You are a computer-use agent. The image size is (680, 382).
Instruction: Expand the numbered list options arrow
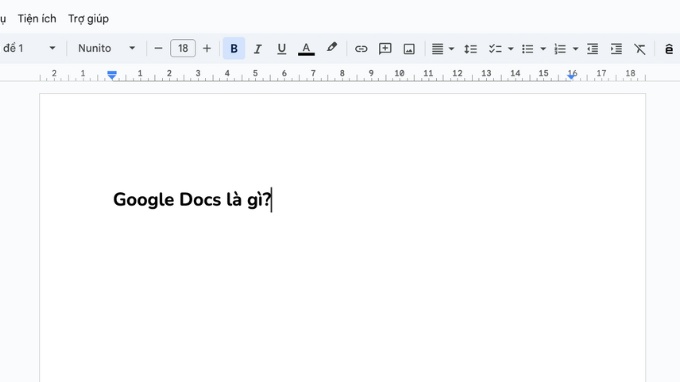click(575, 49)
